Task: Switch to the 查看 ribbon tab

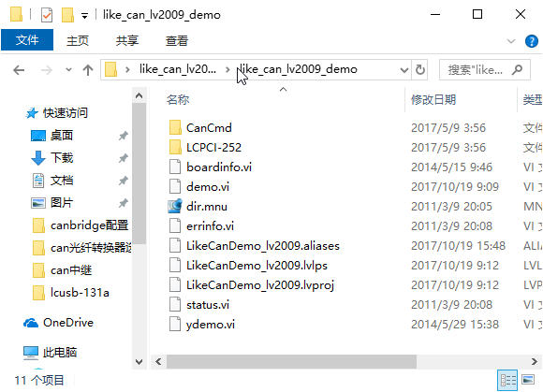Action: click(x=177, y=41)
